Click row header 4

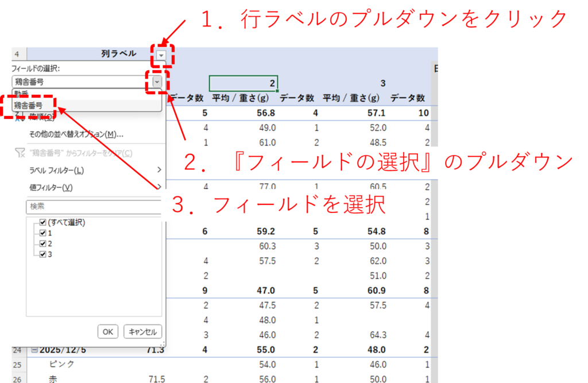[17, 54]
